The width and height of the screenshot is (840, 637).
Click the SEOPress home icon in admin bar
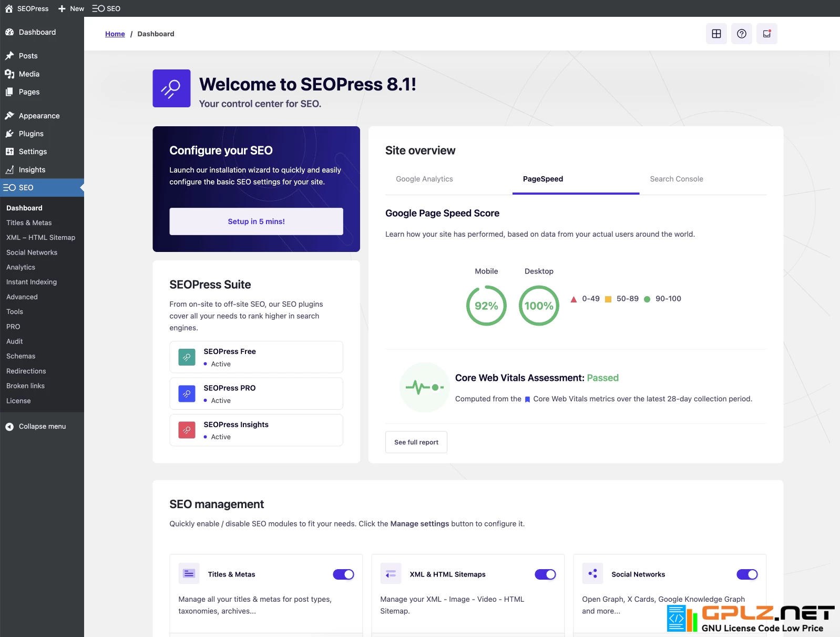(x=9, y=8)
